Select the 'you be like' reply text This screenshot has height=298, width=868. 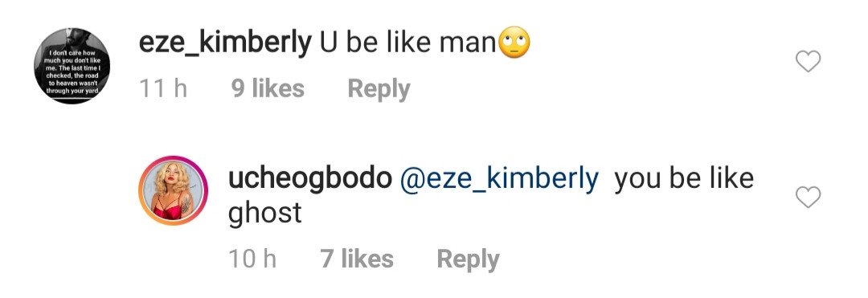(x=684, y=178)
